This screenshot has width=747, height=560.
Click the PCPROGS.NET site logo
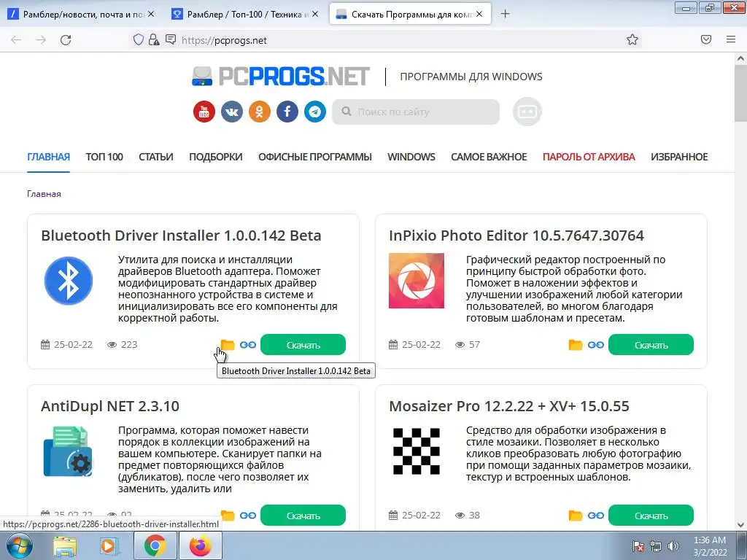click(x=281, y=76)
